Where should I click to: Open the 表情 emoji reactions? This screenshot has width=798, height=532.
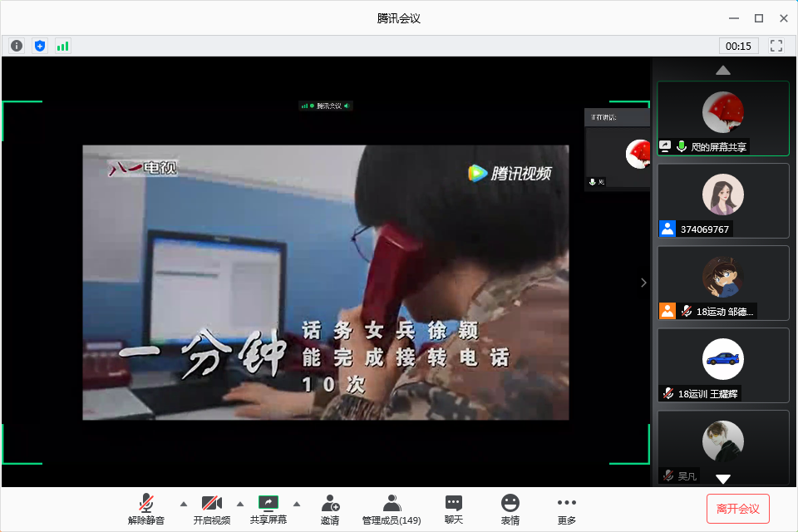pyautogui.click(x=510, y=509)
